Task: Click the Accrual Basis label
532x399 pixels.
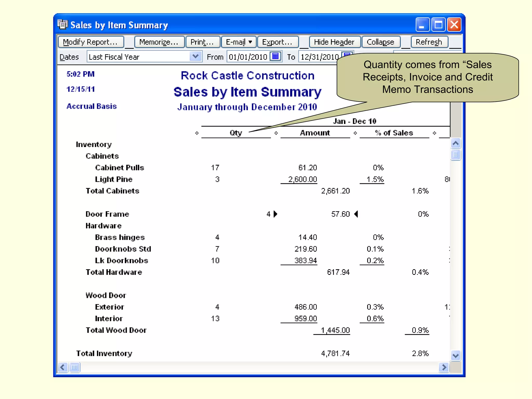Action: point(92,106)
